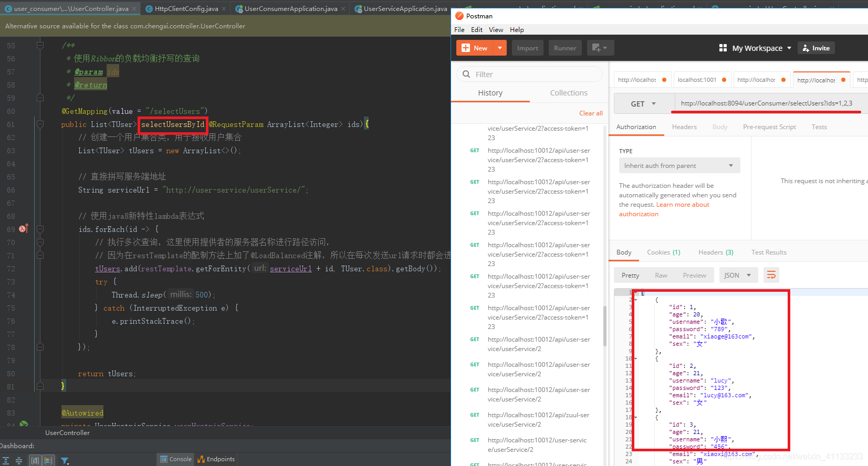Click the breakpoint marker on line 69

point(23,229)
